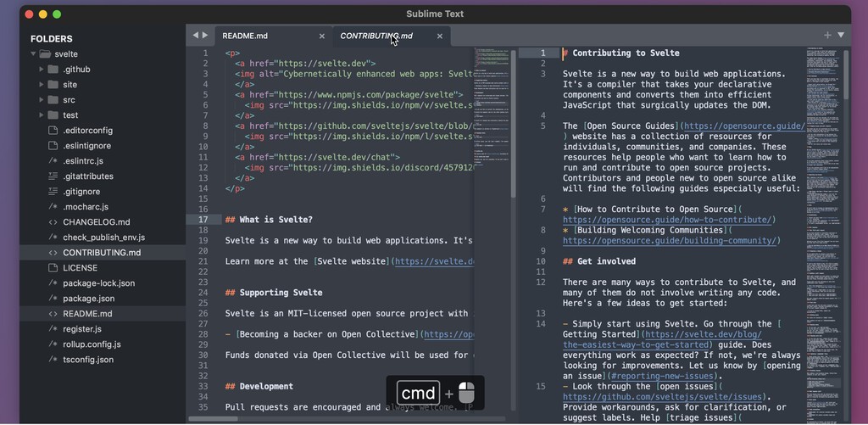868x425 pixels.
Task: Click the package.json file icon
Action: click(x=53, y=298)
